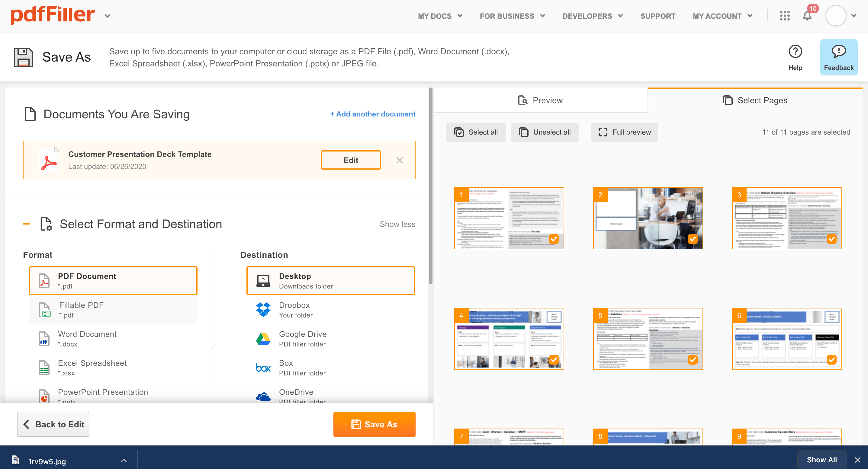Edit the Customer Presentation Deck Template

pyautogui.click(x=351, y=160)
